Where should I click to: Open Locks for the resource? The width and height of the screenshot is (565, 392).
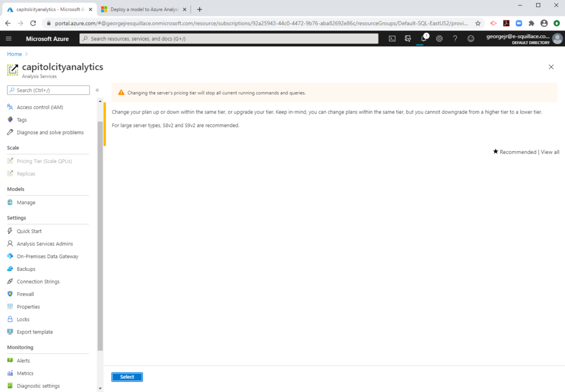pos(23,319)
